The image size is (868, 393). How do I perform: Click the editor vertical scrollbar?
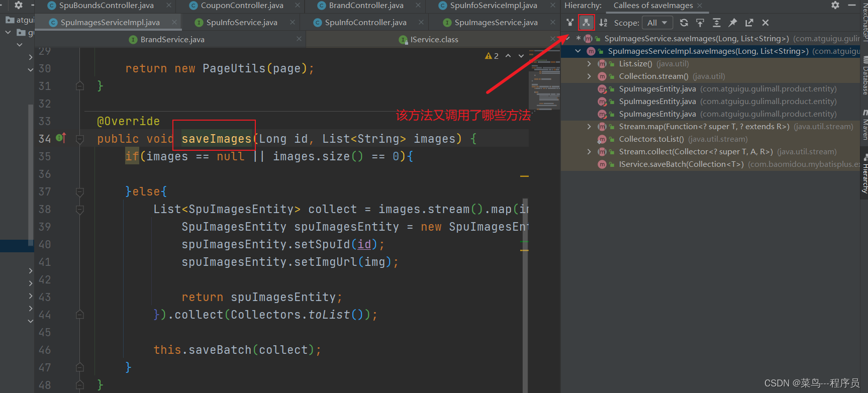point(525,296)
